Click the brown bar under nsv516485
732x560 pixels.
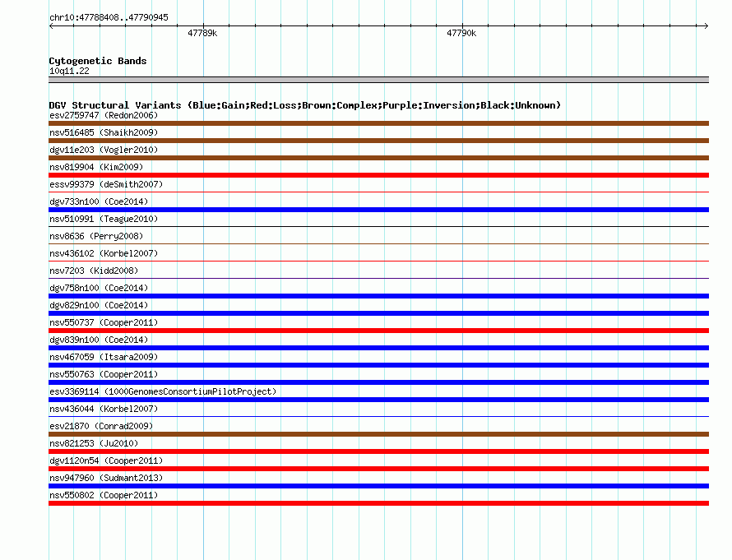[x=378, y=141]
